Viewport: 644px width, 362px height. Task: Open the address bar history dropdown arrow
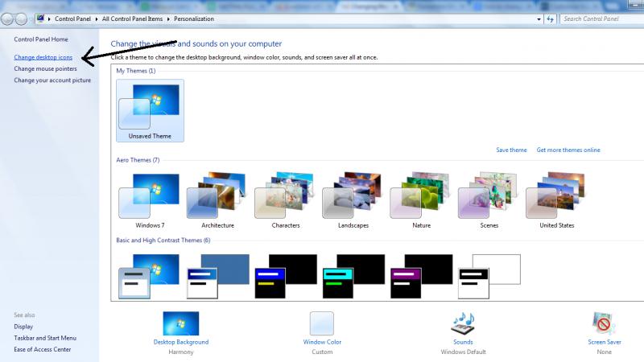coord(539,19)
